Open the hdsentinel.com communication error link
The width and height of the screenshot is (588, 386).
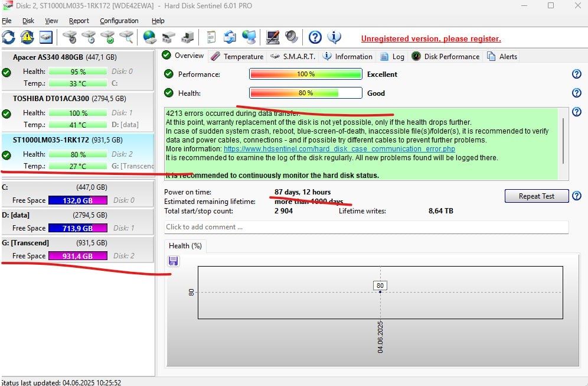(x=339, y=149)
